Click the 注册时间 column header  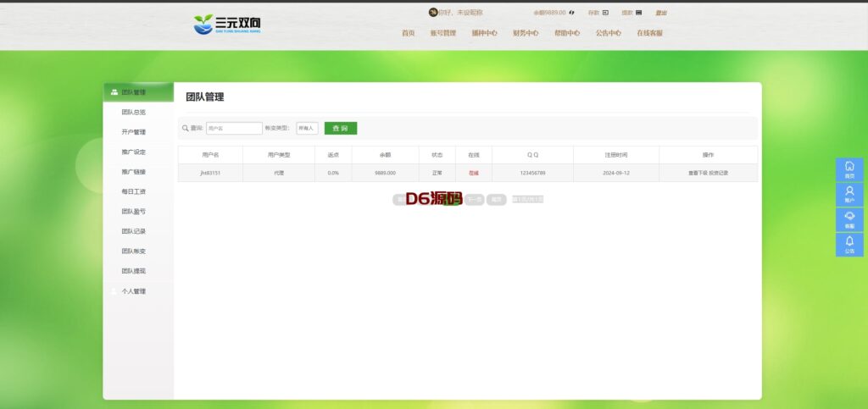pyautogui.click(x=616, y=155)
